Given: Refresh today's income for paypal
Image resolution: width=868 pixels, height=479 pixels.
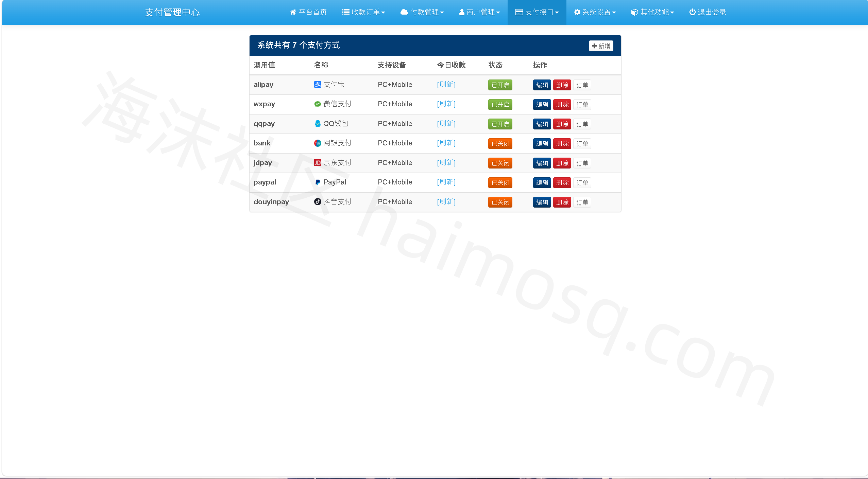Looking at the screenshot, I should coord(446,182).
